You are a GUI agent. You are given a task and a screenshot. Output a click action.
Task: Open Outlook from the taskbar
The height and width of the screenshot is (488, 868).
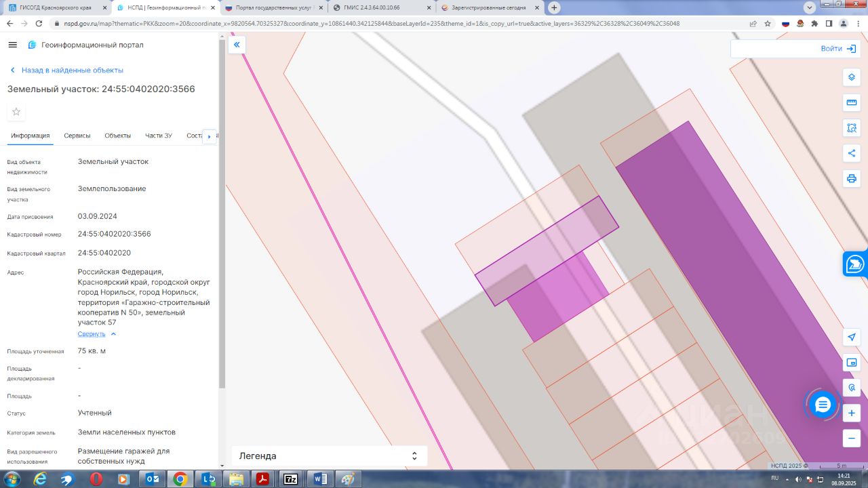151,479
